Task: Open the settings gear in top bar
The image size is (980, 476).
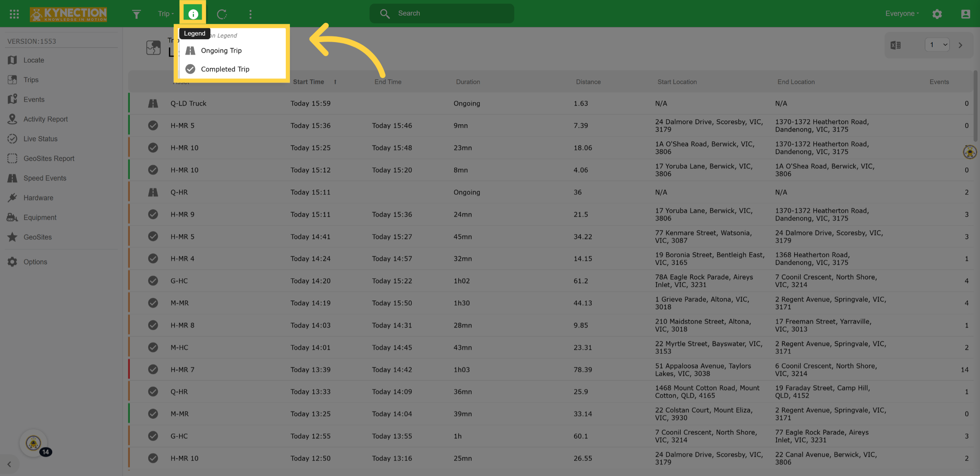Action: tap(937, 14)
